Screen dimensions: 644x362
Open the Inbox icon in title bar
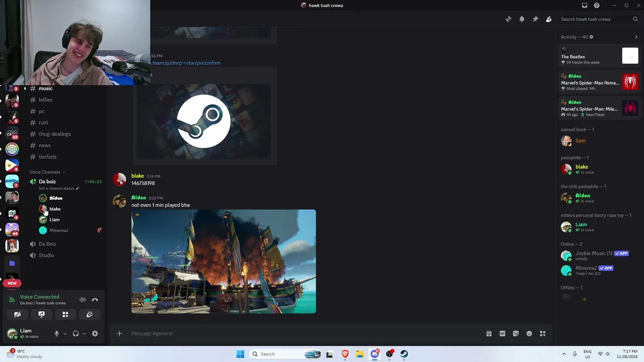[x=585, y=6]
